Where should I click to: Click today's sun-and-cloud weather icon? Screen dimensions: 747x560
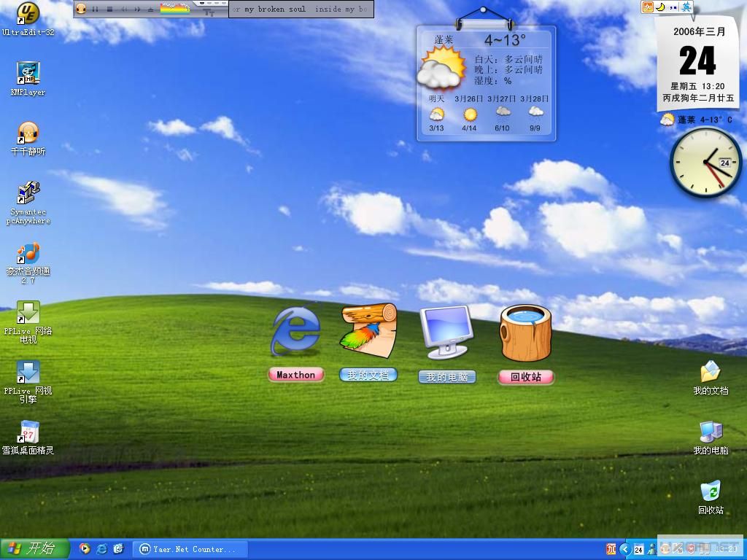point(441,68)
